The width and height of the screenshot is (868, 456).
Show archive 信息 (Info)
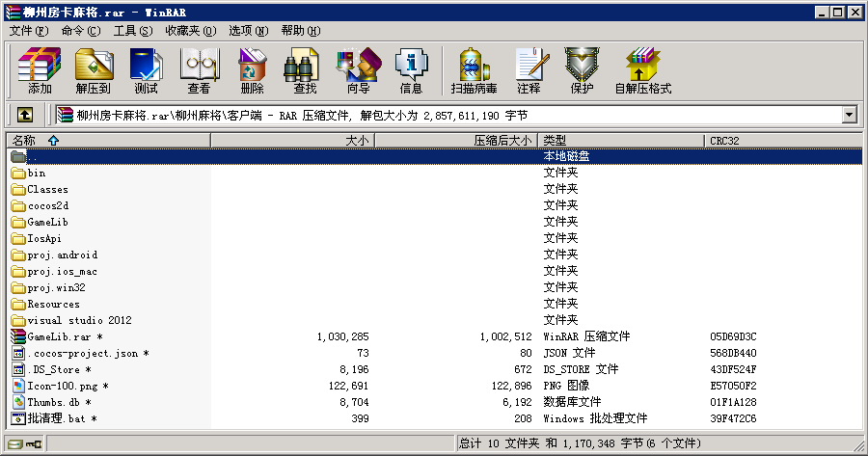point(411,70)
